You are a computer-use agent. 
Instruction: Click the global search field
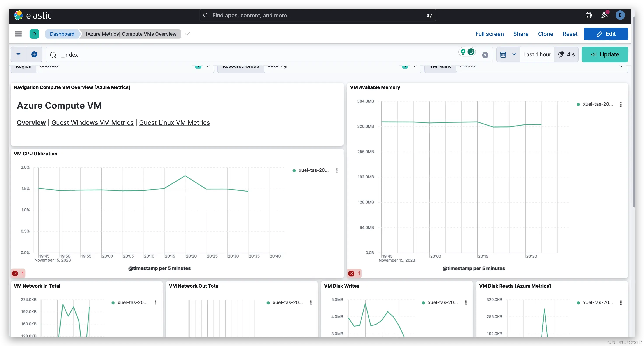(x=317, y=16)
